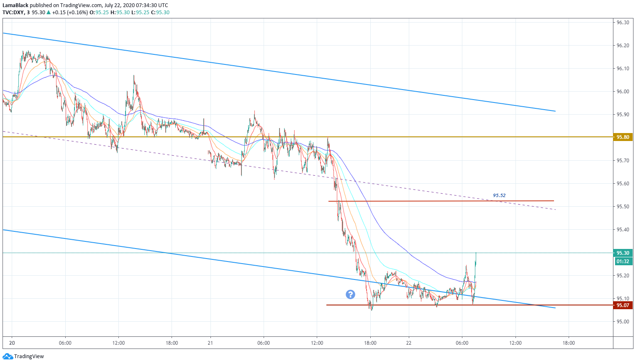The height and width of the screenshot is (364, 636).
Task: Click the 95.20 price axis label
Action: point(623,276)
